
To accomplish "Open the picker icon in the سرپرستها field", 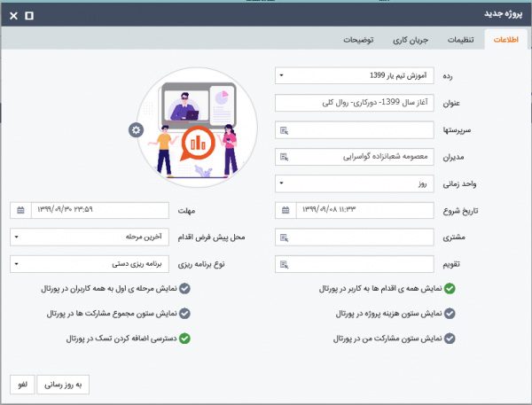I will click(284, 130).
